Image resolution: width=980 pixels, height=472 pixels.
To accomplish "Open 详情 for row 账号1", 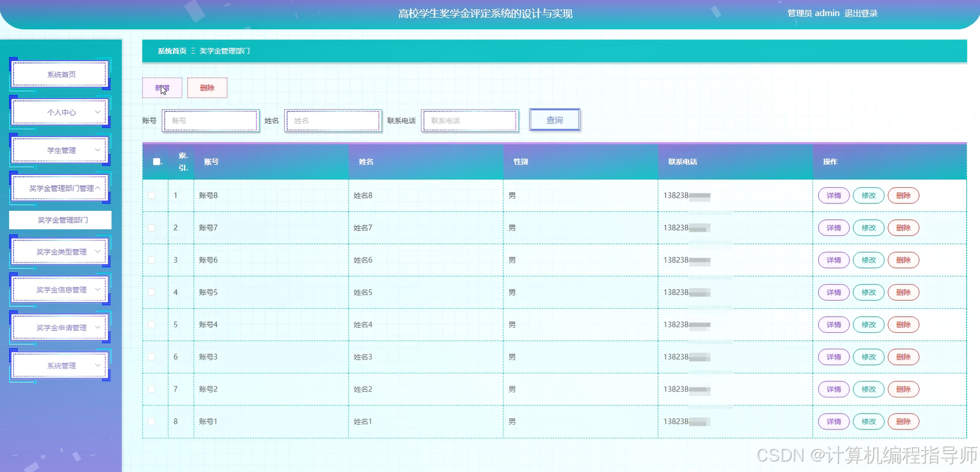I will pos(834,421).
